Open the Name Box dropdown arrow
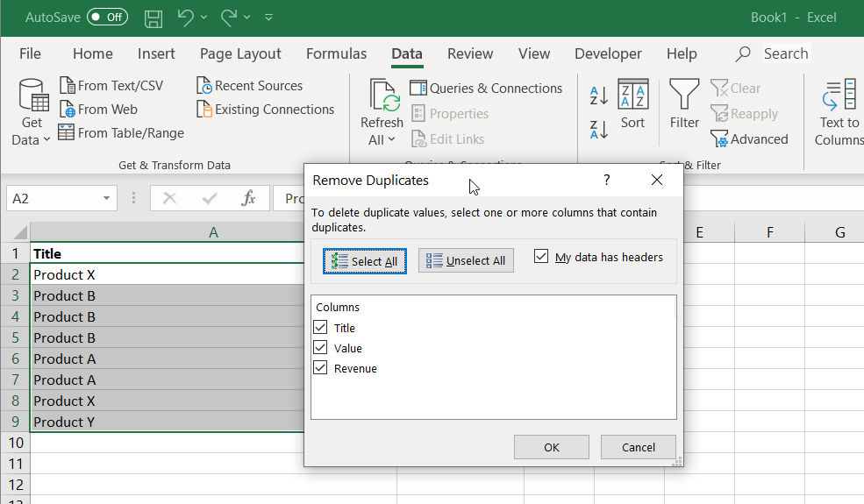The width and height of the screenshot is (864, 504). (106, 199)
